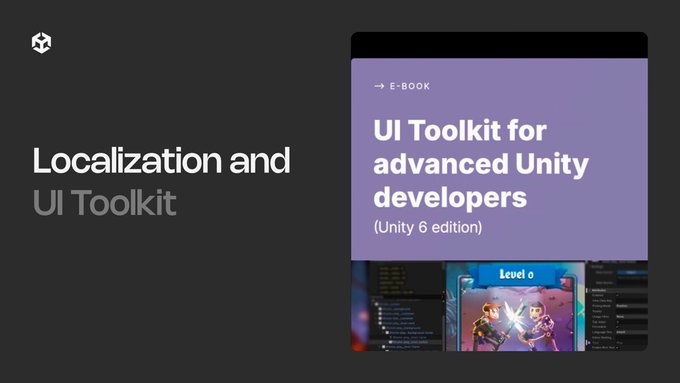This screenshot has height=383, width=680.
Task: Click the Level 0 game card thumbnail
Action: [x=515, y=306]
